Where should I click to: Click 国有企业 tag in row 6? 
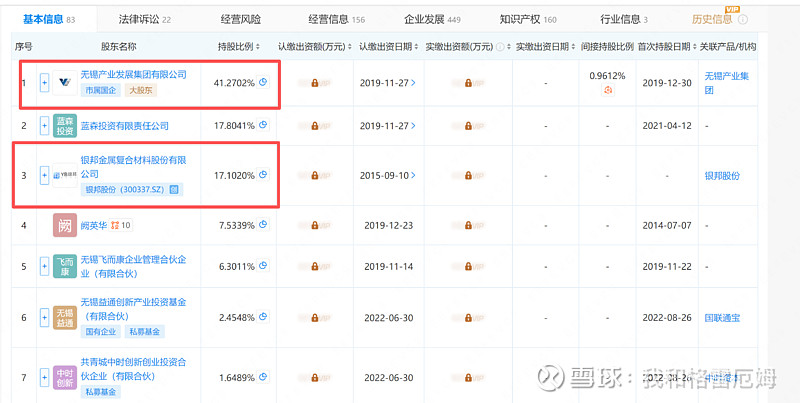(x=101, y=332)
